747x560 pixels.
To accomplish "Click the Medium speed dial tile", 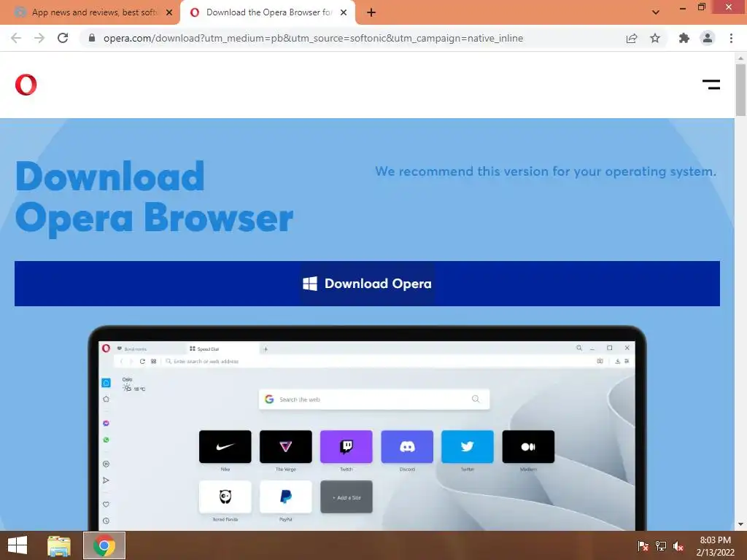I will tap(528, 447).
